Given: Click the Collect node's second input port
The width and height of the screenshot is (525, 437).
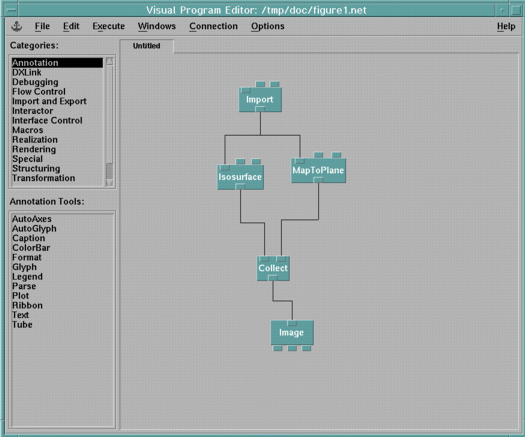Looking at the screenshot, I should (x=281, y=259).
